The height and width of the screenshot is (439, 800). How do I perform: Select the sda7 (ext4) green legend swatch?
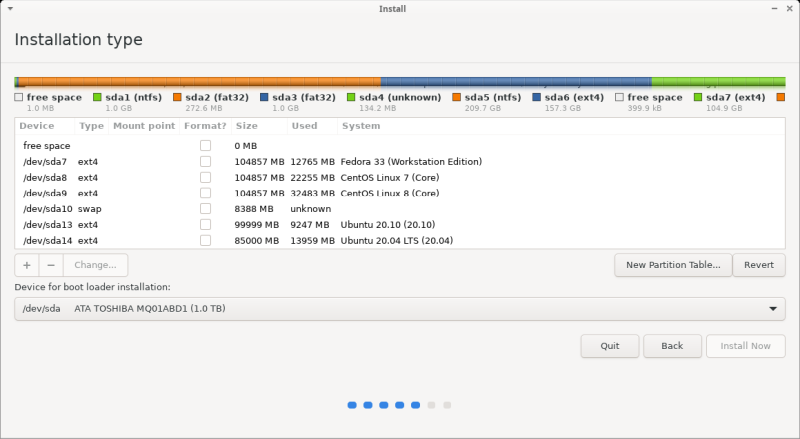[x=698, y=97]
